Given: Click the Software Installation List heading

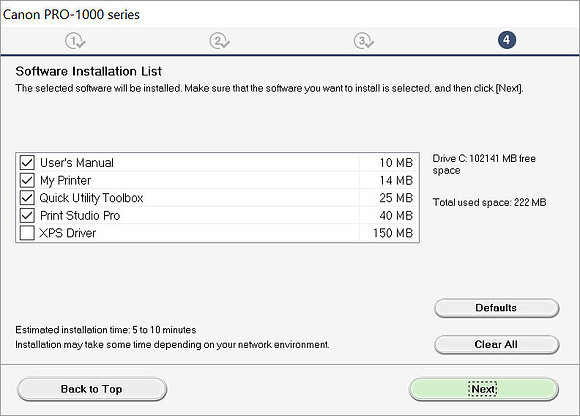Looking at the screenshot, I should tap(88, 71).
